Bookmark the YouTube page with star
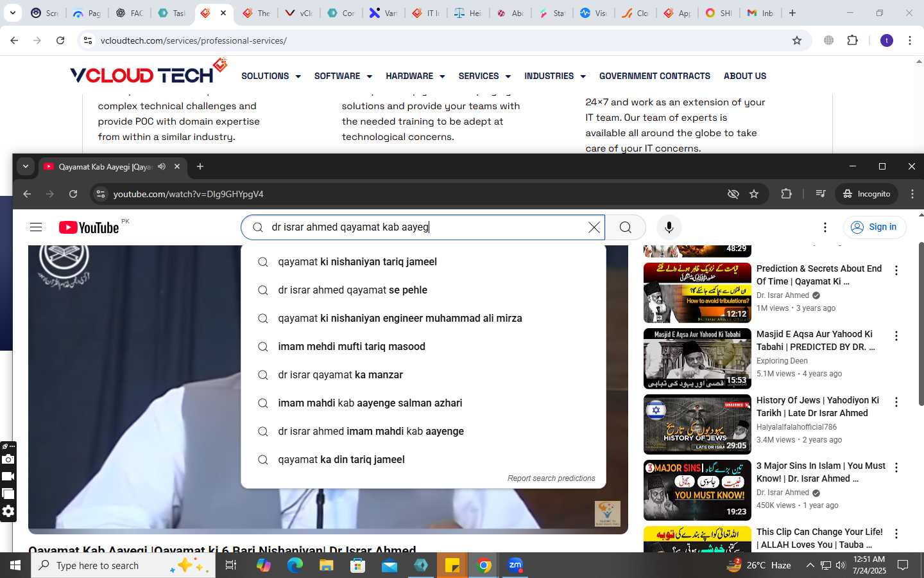Viewport: 924px width, 578px height. pyautogui.click(x=754, y=194)
